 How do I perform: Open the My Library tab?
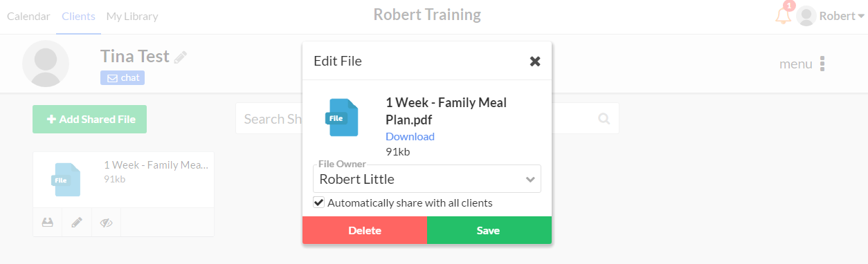click(x=132, y=16)
